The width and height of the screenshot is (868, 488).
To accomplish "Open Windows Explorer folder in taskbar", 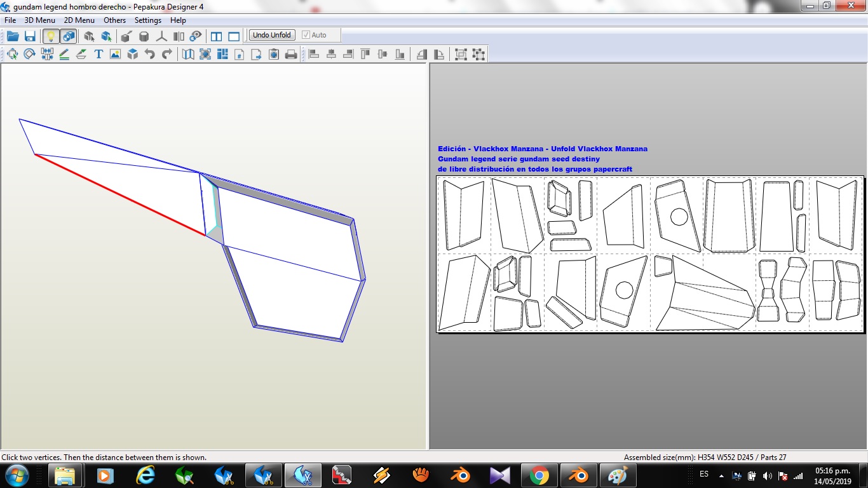I will click(65, 475).
